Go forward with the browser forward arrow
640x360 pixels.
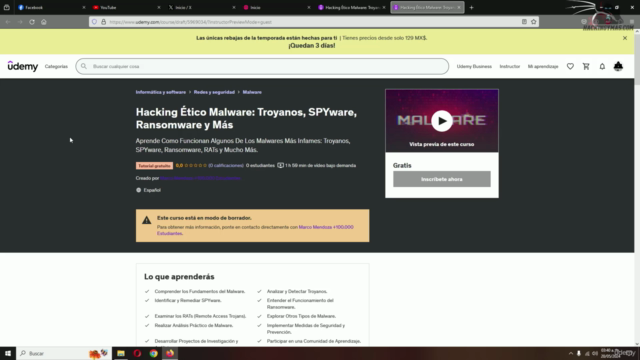20,22
